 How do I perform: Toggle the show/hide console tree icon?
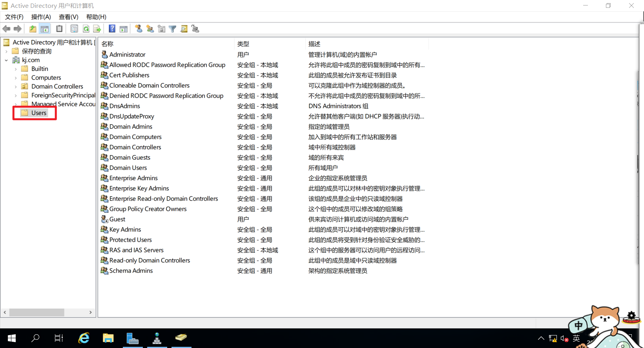[x=45, y=29]
